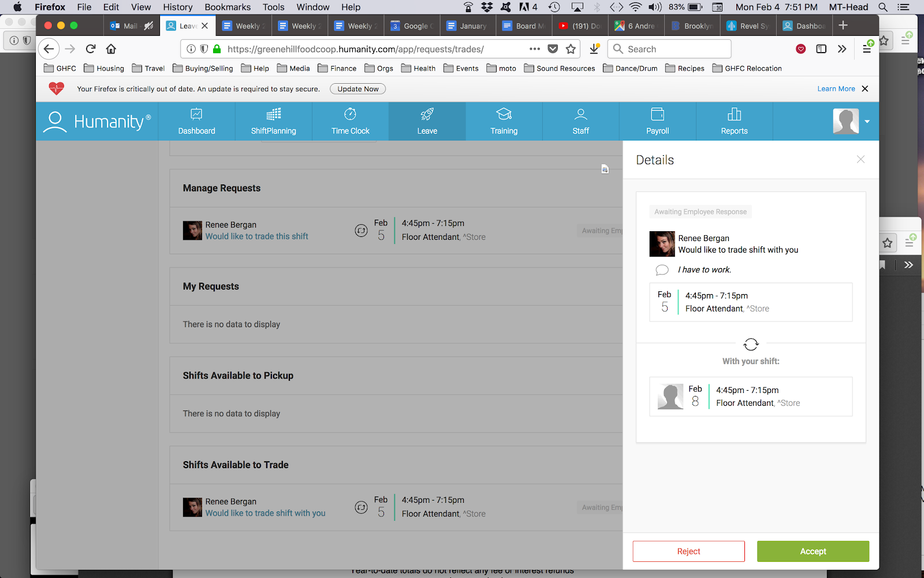
Task: Click Renee Bergan's thumbnail in Manage Requests
Action: pyautogui.click(x=192, y=231)
